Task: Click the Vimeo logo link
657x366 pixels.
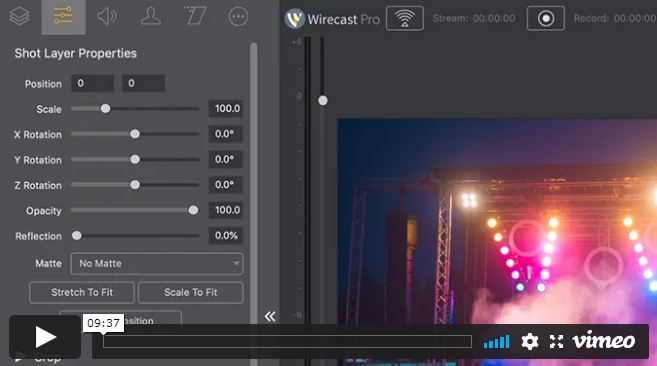Action: [604, 340]
